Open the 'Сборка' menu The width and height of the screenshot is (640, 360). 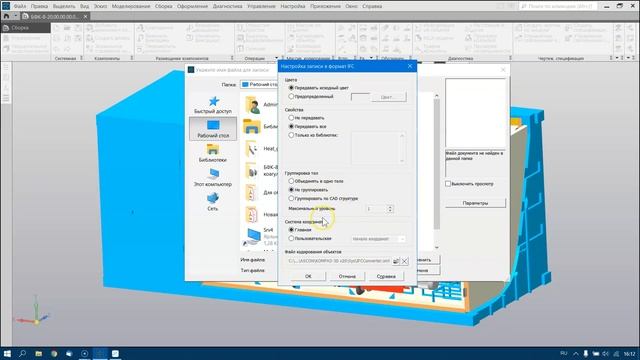pyautogui.click(x=164, y=6)
